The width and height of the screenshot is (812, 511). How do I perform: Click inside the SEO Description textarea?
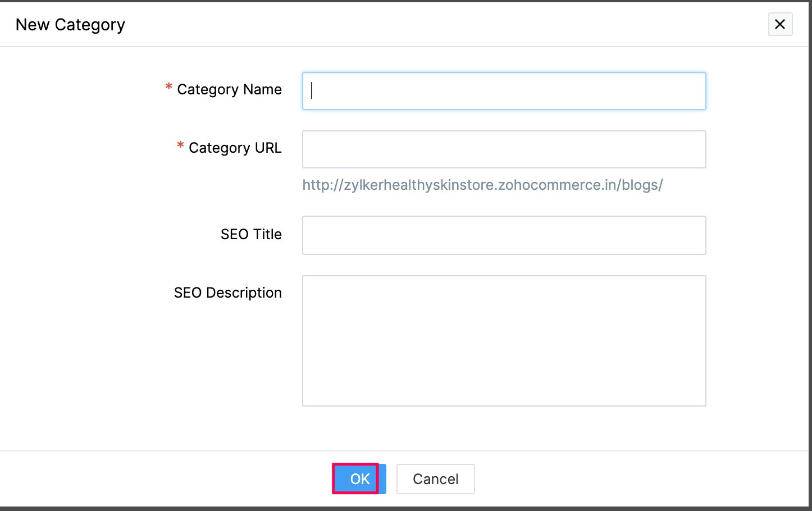point(504,340)
